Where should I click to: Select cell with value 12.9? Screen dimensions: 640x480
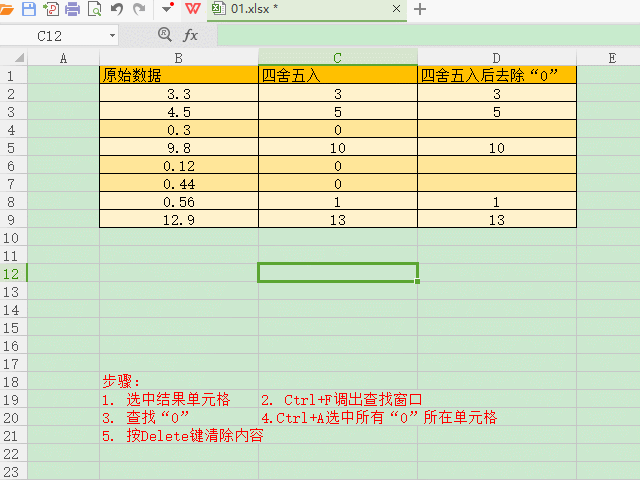point(179,219)
